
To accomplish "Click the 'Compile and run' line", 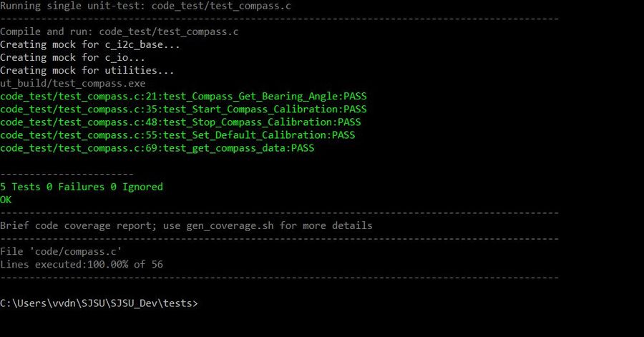I will click(x=119, y=31).
